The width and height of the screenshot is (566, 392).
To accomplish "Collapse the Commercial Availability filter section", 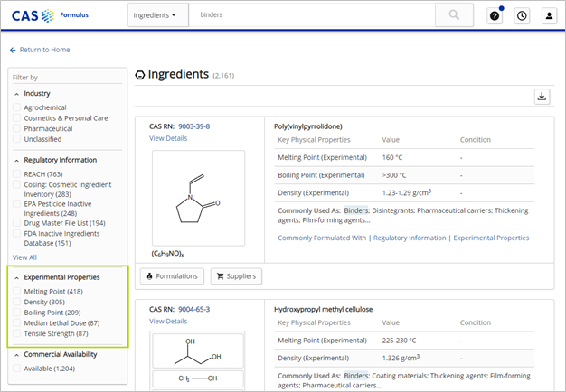I will point(16,355).
